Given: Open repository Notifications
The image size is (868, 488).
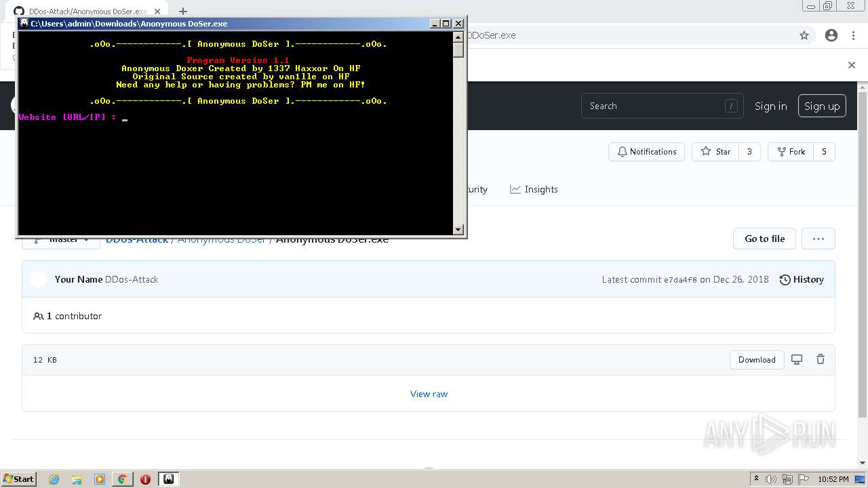Looking at the screenshot, I should [x=647, y=152].
